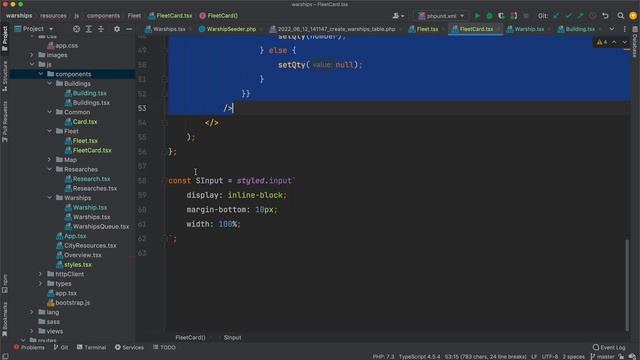Image resolution: width=640 pixels, height=360 pixels.
Task: Click the editor vertical scrollbar
Action: 627,285
